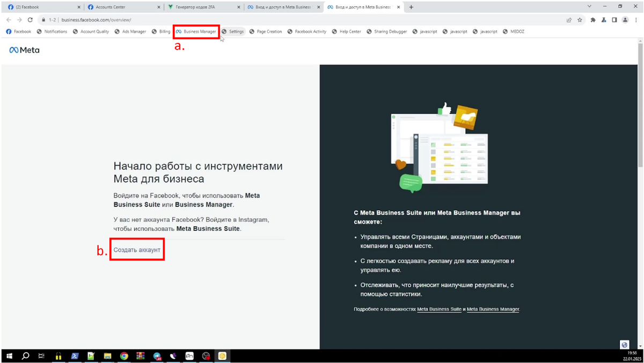Image resolution: width=644 pixels, height=363 pixels.
Task: Open the Ads Manager bookmark
Action: pos(130,32)
